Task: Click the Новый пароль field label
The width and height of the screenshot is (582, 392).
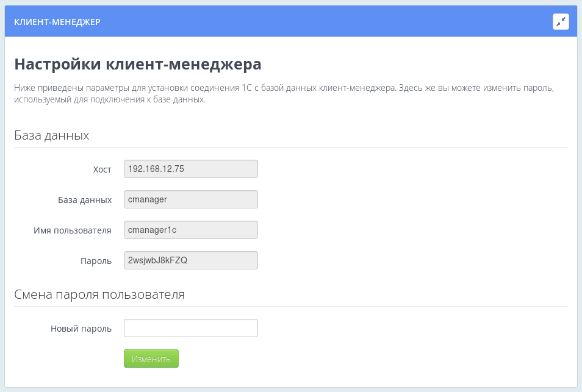Action: (81, 329)
